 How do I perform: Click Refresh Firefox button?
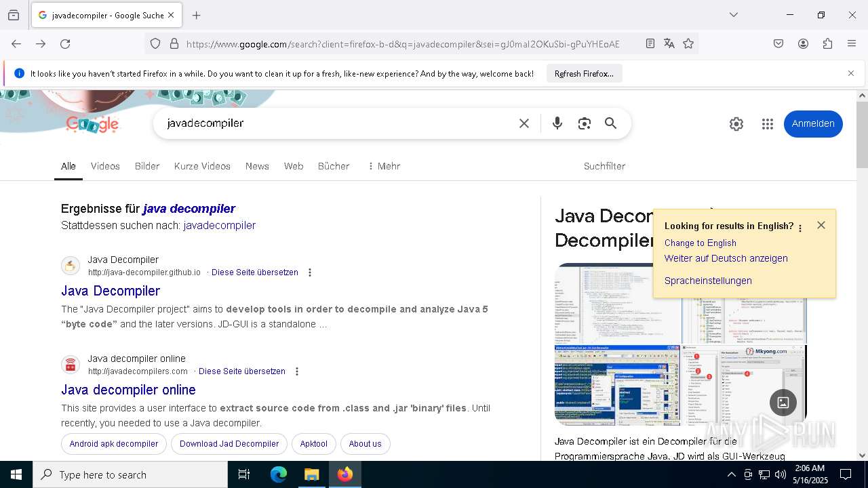584,73
